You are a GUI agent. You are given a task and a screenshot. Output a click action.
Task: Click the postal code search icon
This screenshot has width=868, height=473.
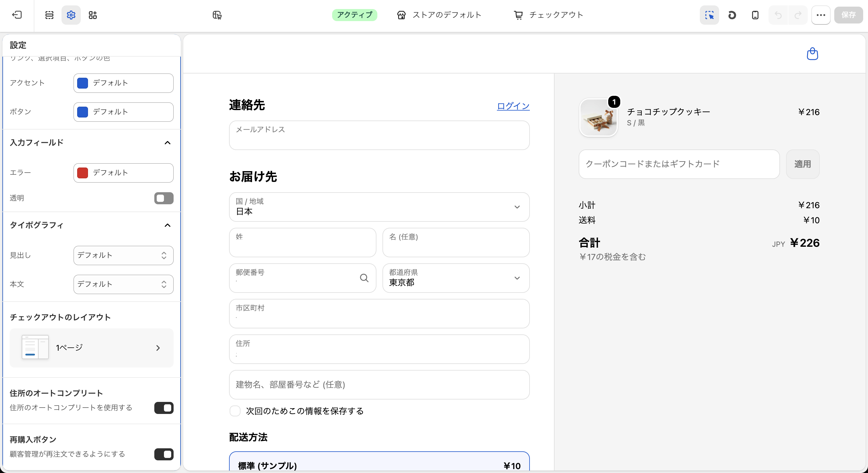(x=364, y=278)
